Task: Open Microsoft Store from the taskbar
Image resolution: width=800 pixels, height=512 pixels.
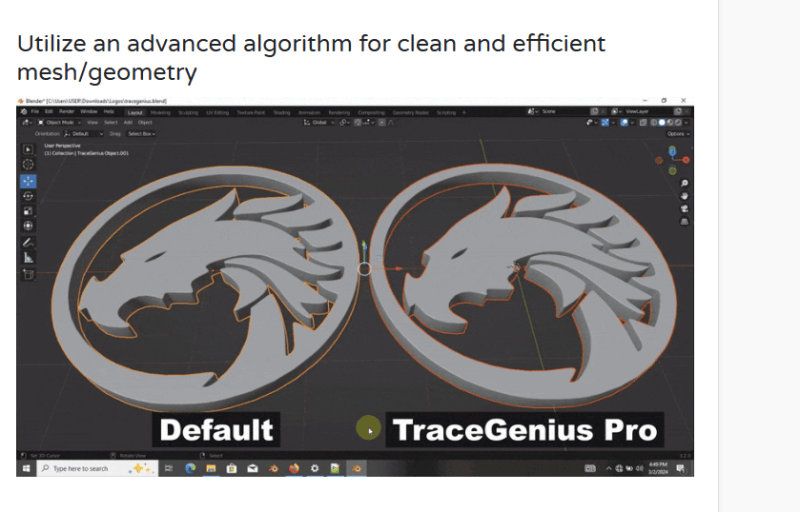Action: point(232,468)
